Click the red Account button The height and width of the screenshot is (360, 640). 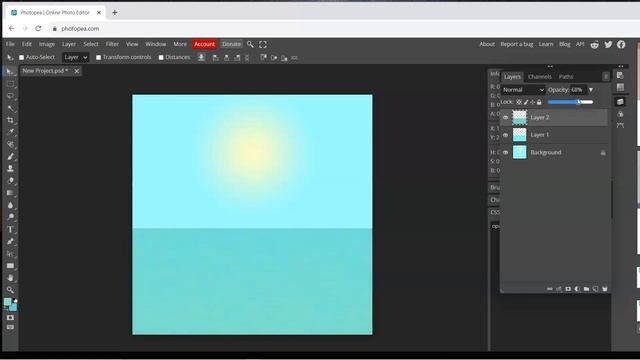[204, 44]
